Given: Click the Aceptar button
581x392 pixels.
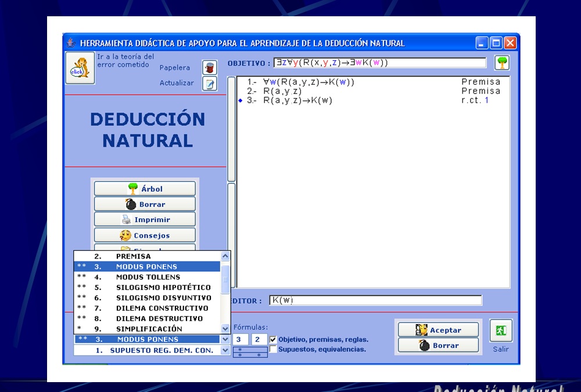Looking at the screenshot, I should click(x=438, y=330).
